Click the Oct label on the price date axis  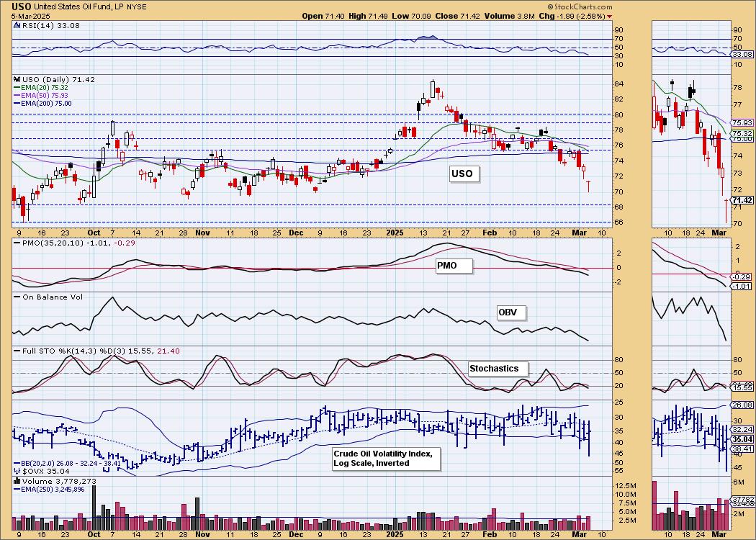(94, 233)
